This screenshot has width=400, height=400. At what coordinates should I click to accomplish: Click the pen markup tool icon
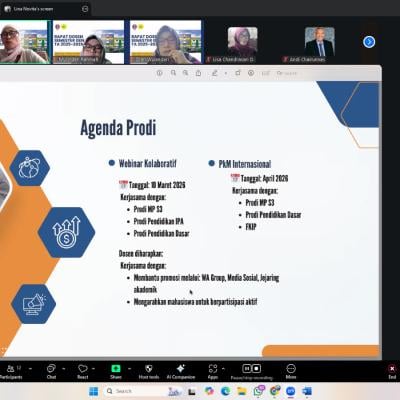point(215,73)
